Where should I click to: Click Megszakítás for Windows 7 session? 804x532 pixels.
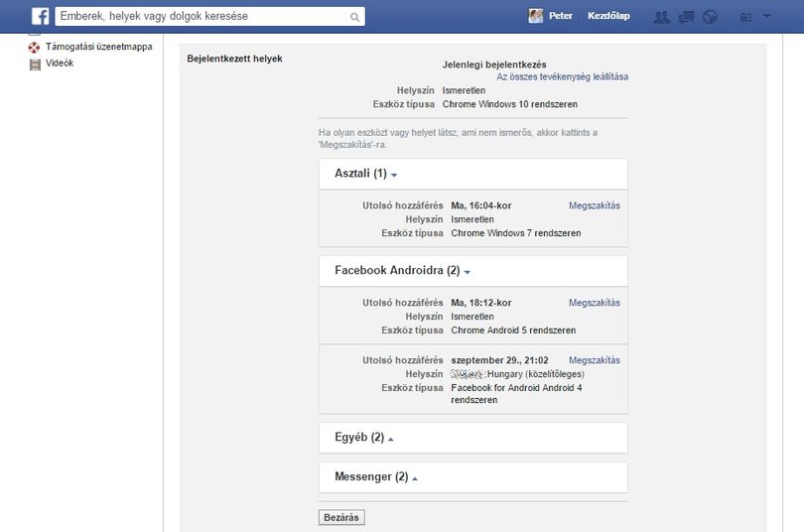[595, 205]
